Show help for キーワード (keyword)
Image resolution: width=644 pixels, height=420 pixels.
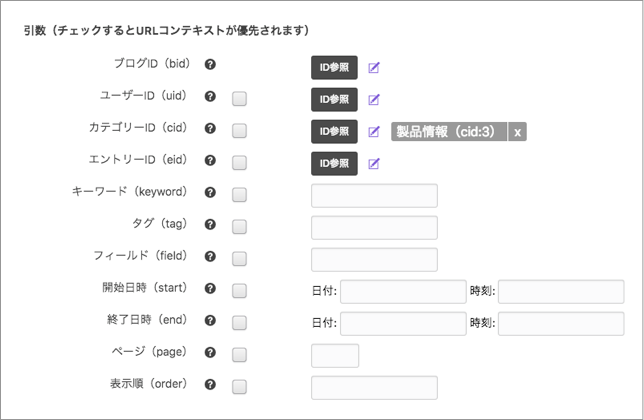[x=211, y=192]
